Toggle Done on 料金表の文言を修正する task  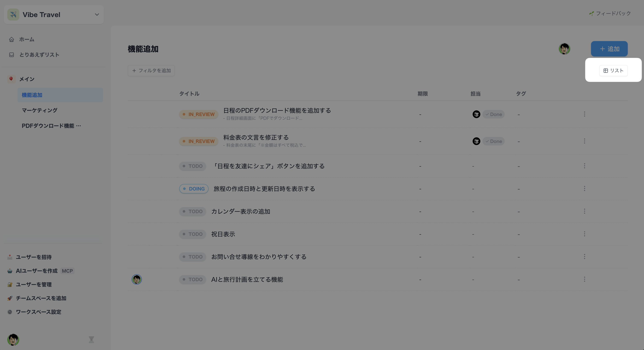(x=493, y=141)
